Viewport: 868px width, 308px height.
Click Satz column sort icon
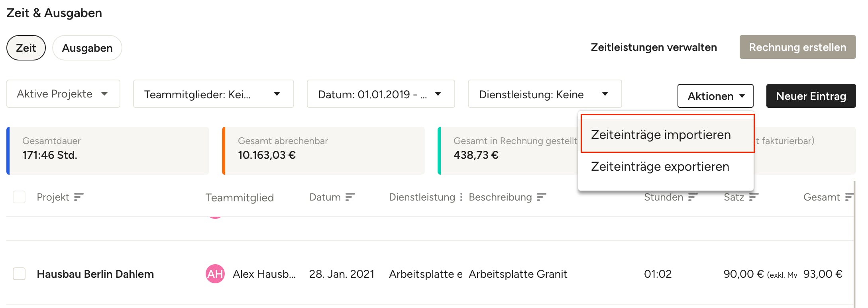[754, 197]
